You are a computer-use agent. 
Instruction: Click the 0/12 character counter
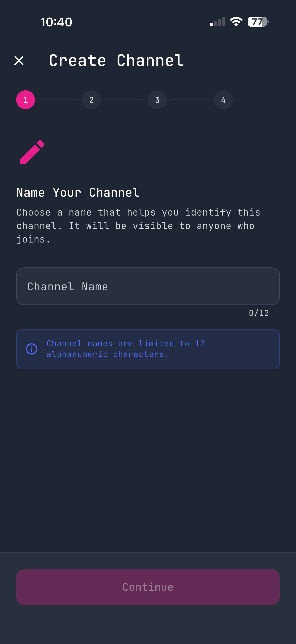pos(259,313)
